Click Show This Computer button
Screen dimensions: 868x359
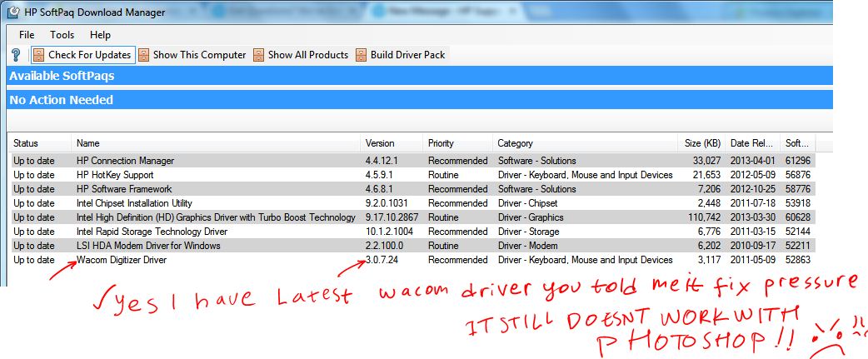point(192,55)
